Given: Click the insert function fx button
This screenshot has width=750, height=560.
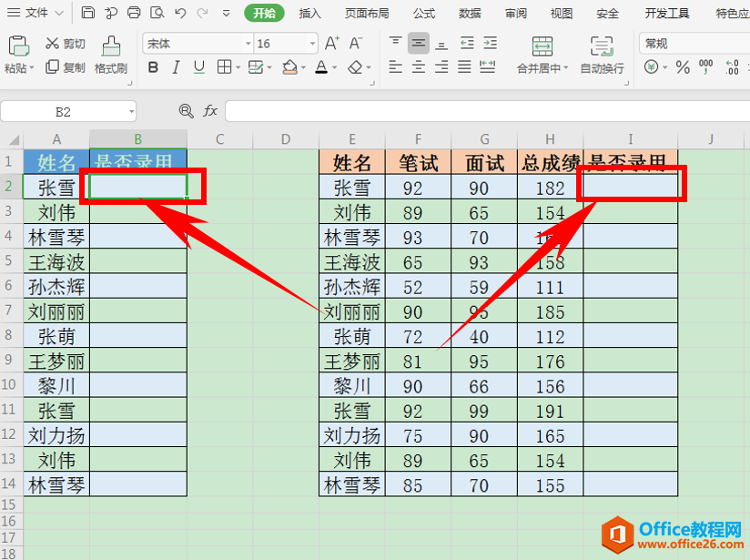Looking at the screenshot, I should tap(210, 111).
